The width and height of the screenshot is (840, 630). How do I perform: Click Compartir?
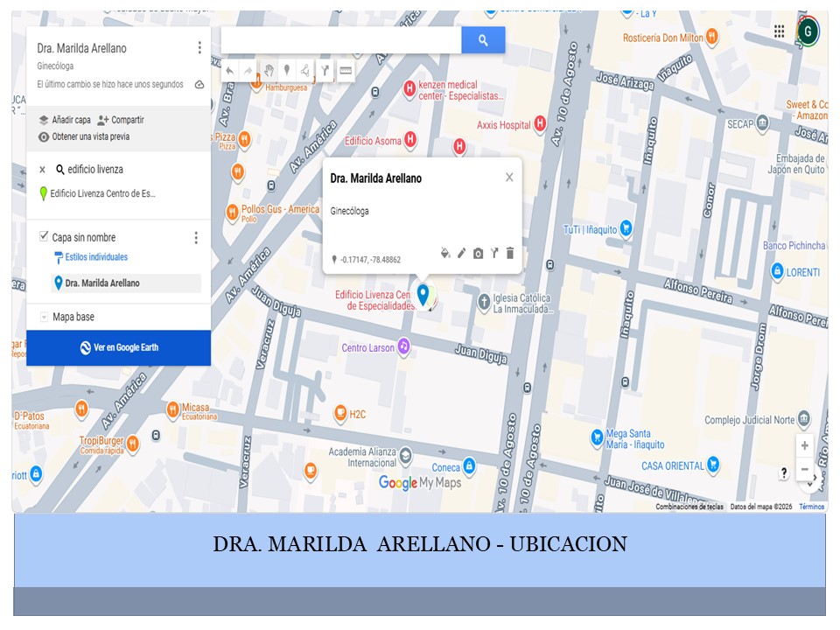(x=121, y=120)
